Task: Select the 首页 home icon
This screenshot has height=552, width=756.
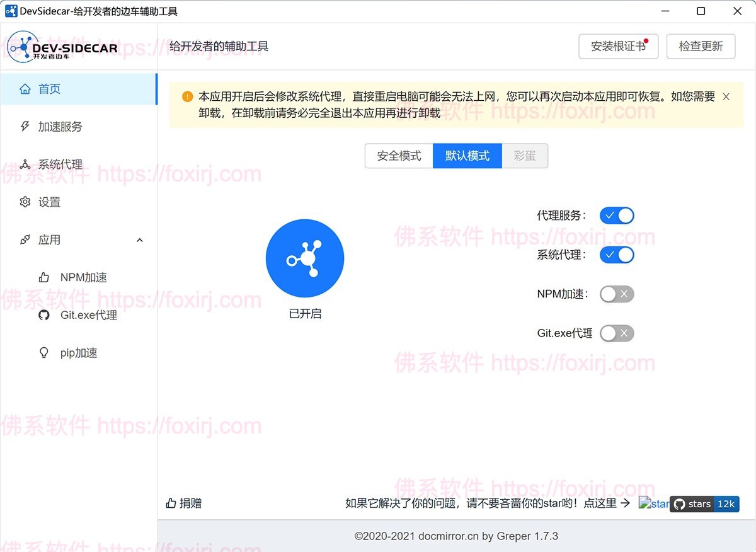Action: 25,89
